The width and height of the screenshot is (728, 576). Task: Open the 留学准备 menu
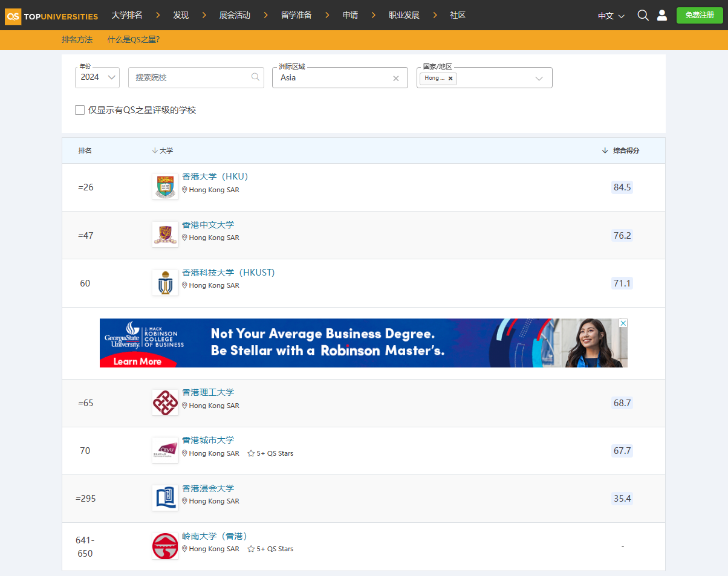pos(296,15)
